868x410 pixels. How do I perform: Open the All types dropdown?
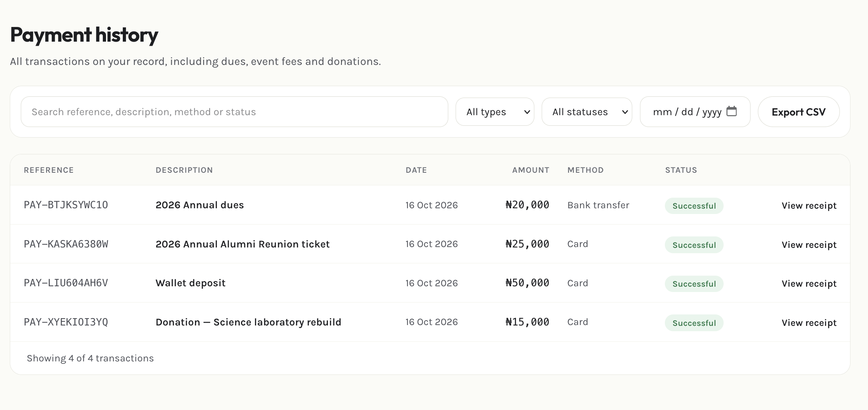pyautogui.click(x=495, y=111)
